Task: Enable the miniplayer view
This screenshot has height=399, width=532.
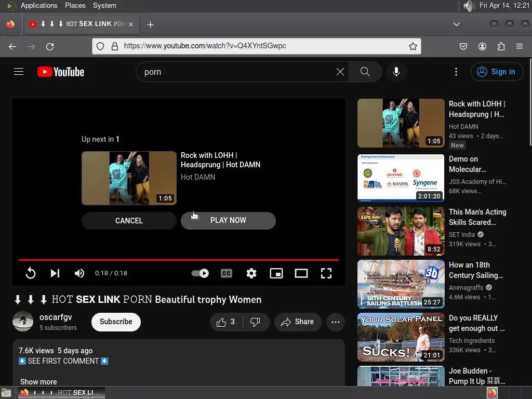Action: pyautogui.click(x=276, y=273)
